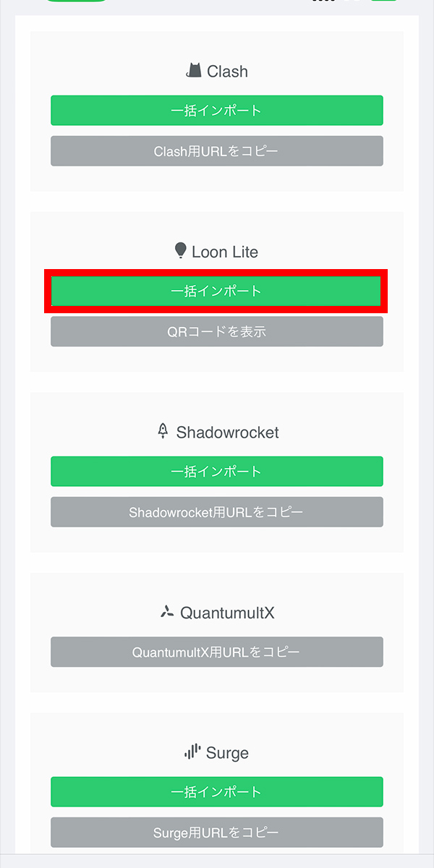This screenshot has height=868, width=434.
Task: Copy the Shadowrocket 用 URL
Action: pyautogui.click(x=216, y=511)
